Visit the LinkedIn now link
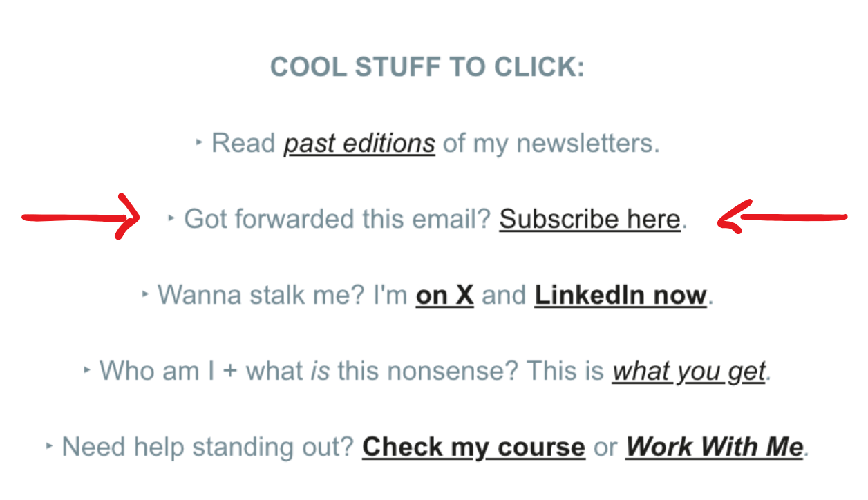 tap(621, 295)
